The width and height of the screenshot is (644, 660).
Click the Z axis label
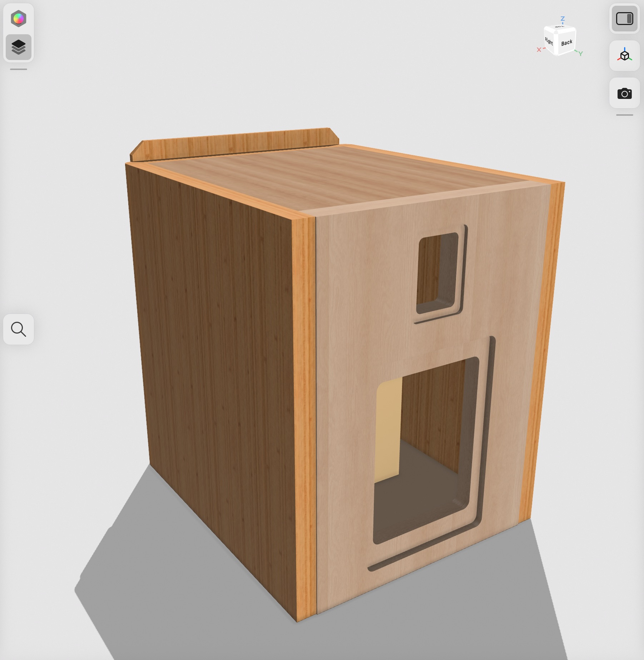tap(563, 19)
